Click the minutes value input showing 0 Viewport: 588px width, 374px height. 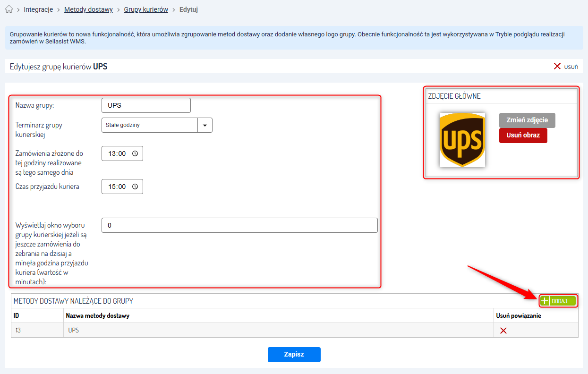click(x=239, y=225)
